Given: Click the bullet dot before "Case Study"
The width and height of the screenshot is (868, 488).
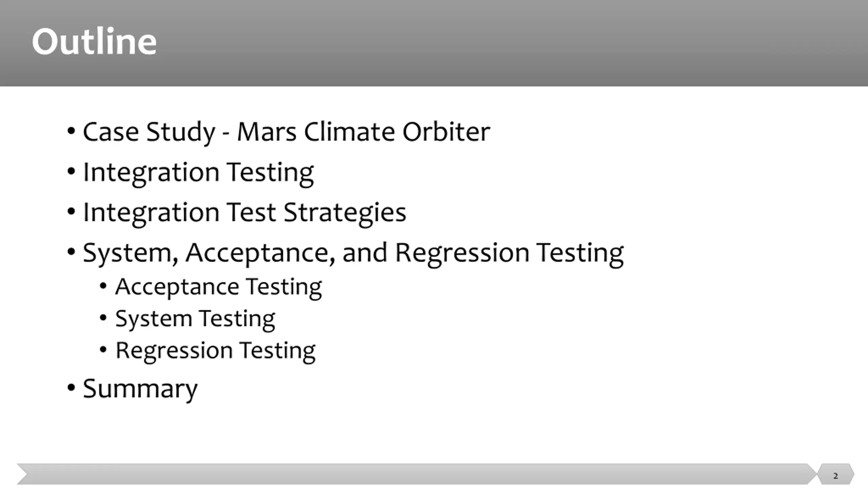Looking at the screenshot, I should [71, 131].
